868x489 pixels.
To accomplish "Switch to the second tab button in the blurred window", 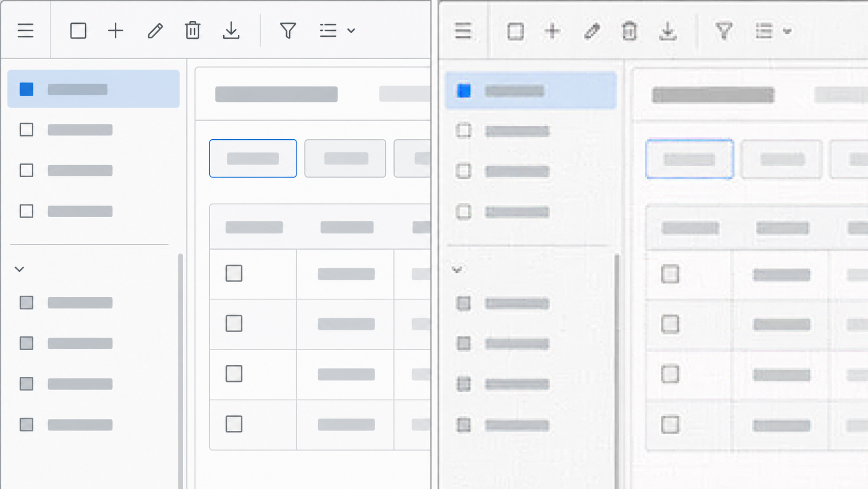I will 782,160.
